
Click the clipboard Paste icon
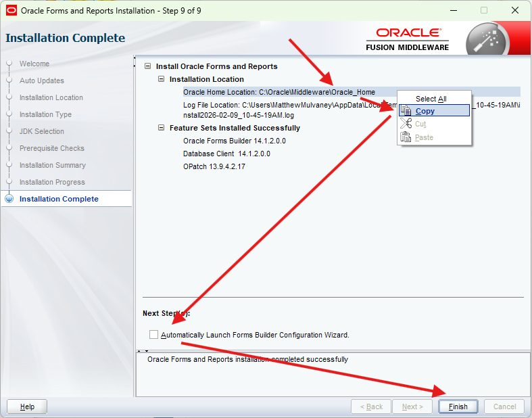406,137
